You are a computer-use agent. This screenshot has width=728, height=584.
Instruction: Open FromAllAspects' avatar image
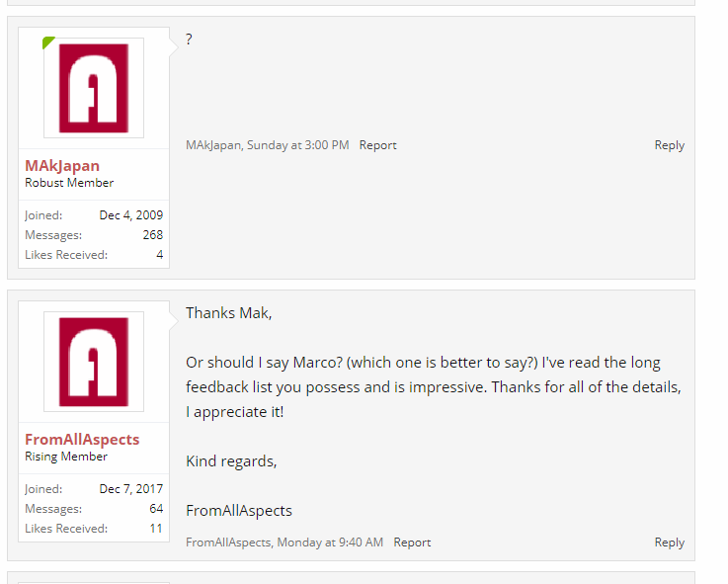(94, 362)
